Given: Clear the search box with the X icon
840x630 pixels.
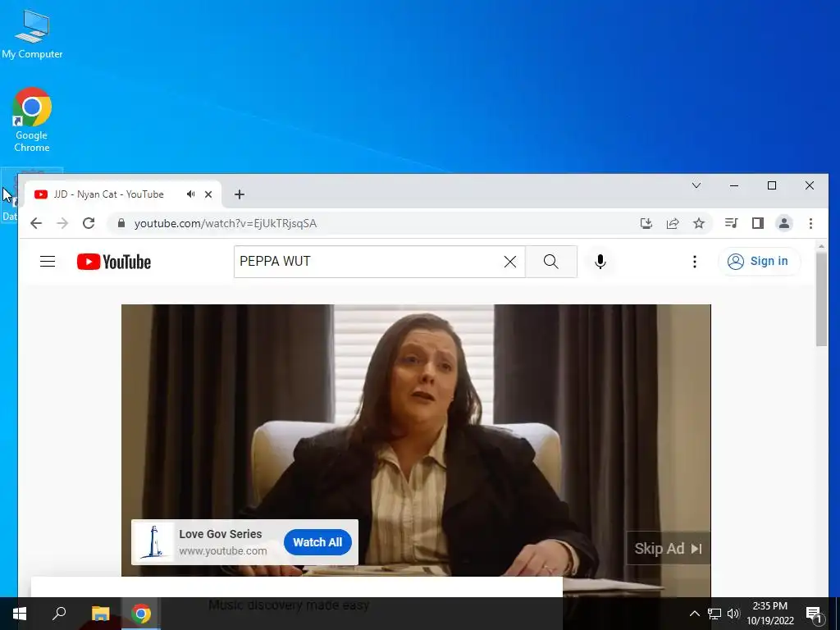Looking at the screenshot, I should 510,262.
